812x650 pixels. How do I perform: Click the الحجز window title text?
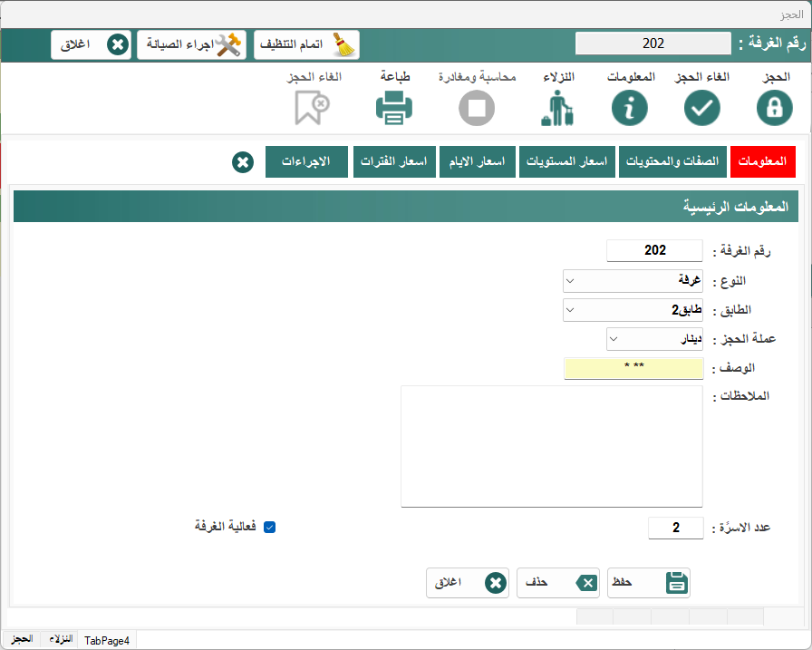pyautogui.click(x=792, y=15)
